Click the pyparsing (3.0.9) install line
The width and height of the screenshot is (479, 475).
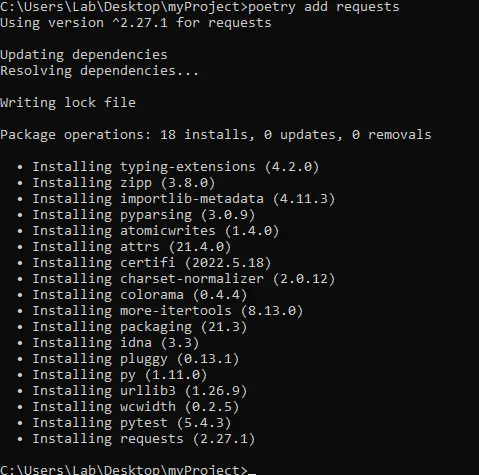[x=136, y=215]
